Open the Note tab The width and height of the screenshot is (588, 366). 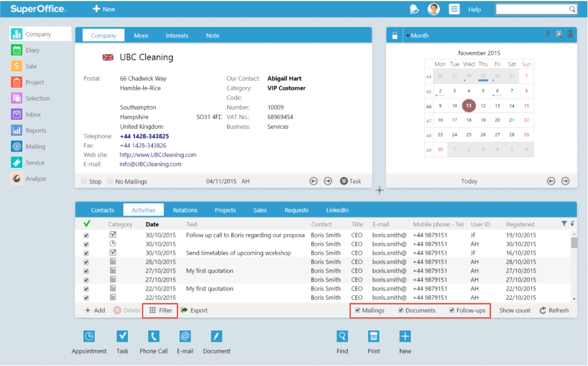tap(213, 36)
